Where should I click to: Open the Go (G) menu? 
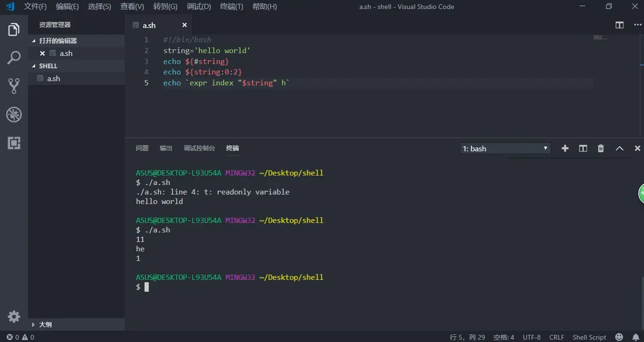coord(165,7)
